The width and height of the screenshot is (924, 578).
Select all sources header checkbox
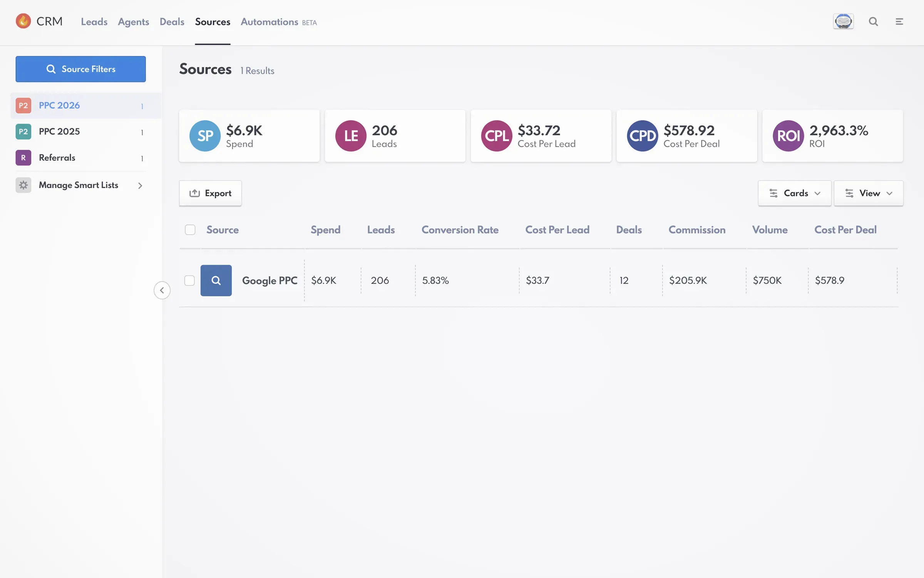(x=190, y=230)
